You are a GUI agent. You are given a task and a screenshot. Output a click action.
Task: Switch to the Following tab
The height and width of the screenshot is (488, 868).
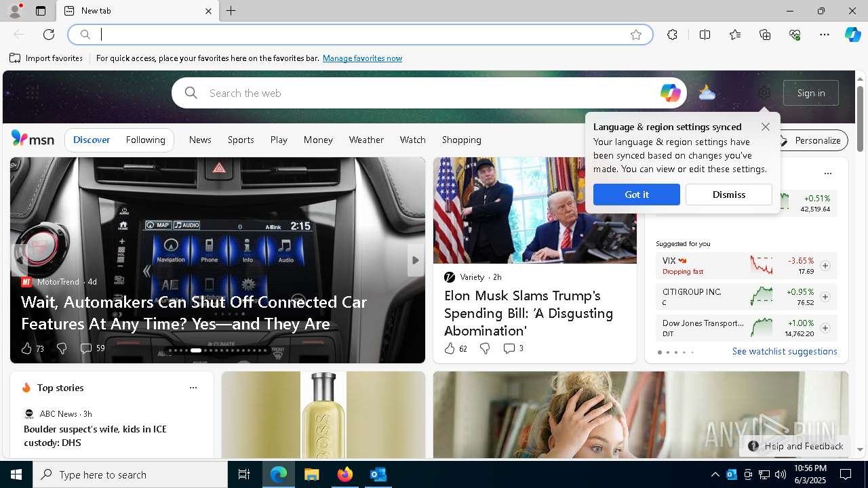click(x=146, y=140)
